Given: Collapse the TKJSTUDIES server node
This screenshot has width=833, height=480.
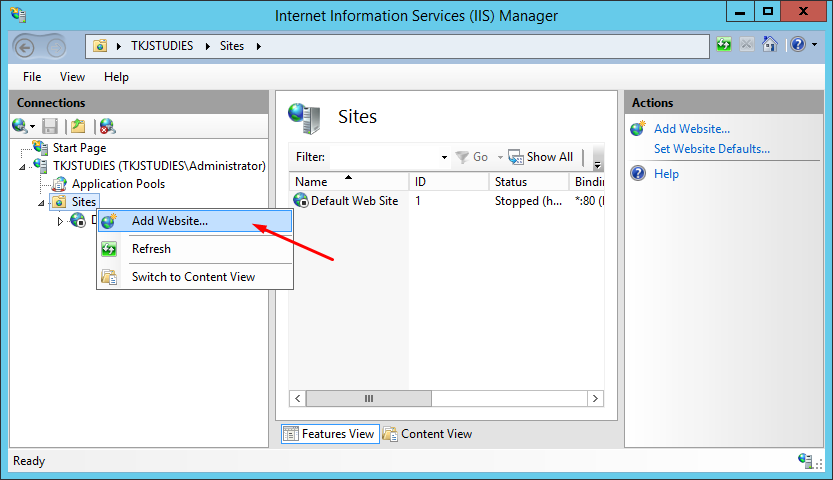Looking at the screenshot, I should tap(23, 166).
